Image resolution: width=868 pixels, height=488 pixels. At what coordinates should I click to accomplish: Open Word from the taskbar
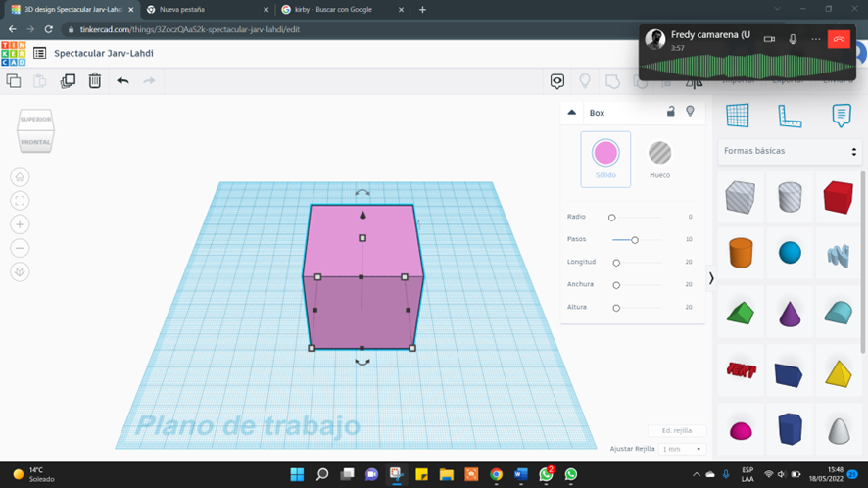coord(521,474)
